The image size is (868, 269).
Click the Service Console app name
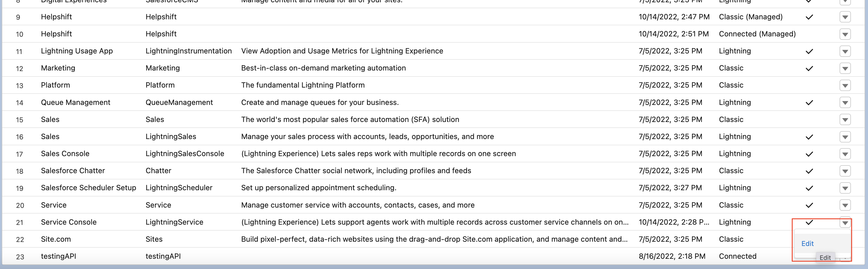69,222
